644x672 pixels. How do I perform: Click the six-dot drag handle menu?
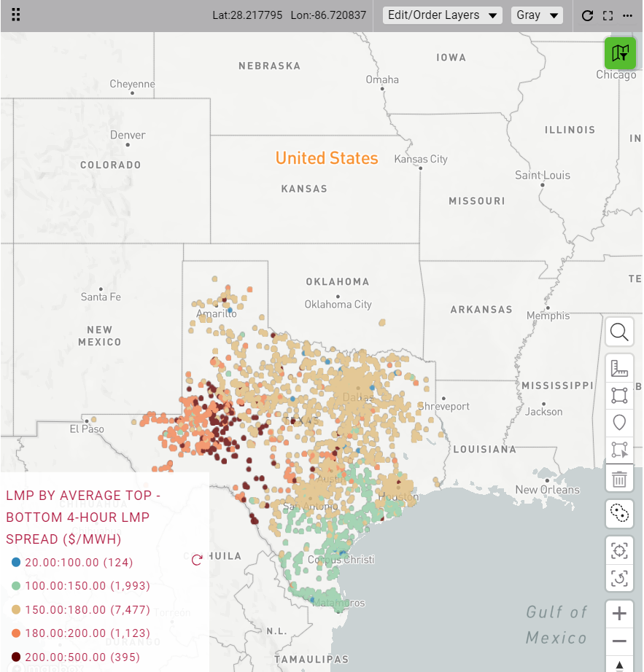(16, 15)
